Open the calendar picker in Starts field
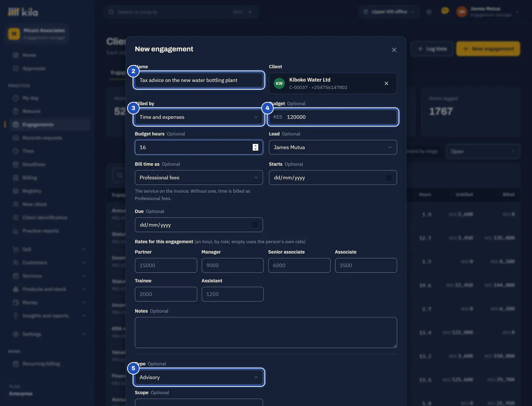Viewport: 532px width, 406px height. 389,178
